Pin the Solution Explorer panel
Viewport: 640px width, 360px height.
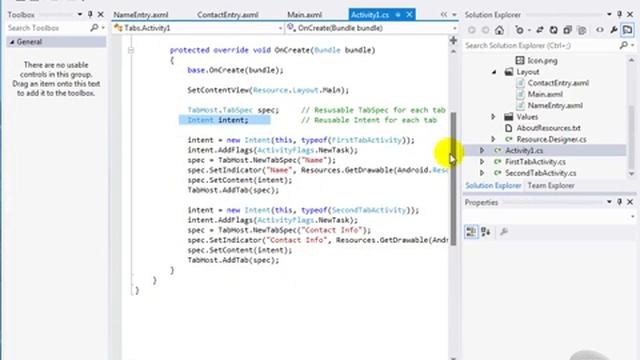point(620,15)
